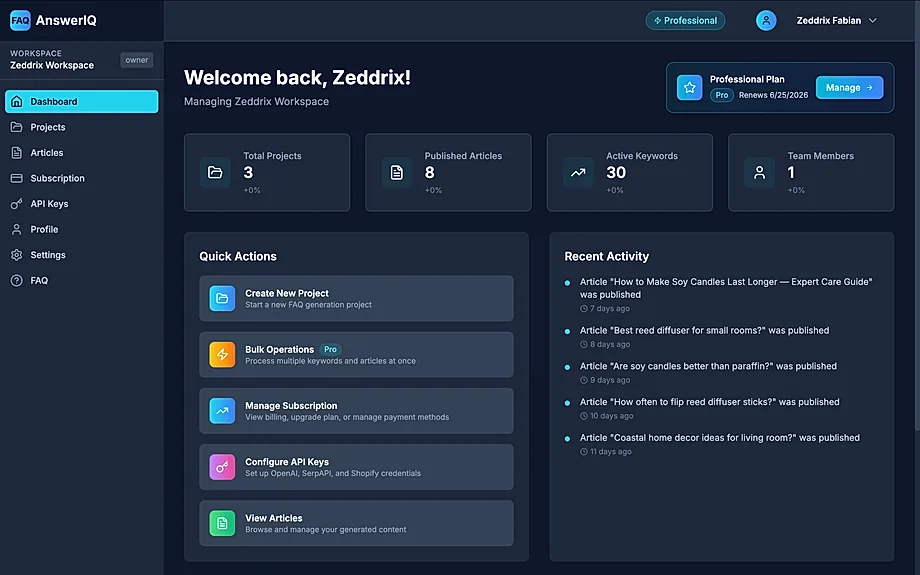
Task: Click the Quick Actions heading
Action: pyautogui.click(x=238, y=256)
